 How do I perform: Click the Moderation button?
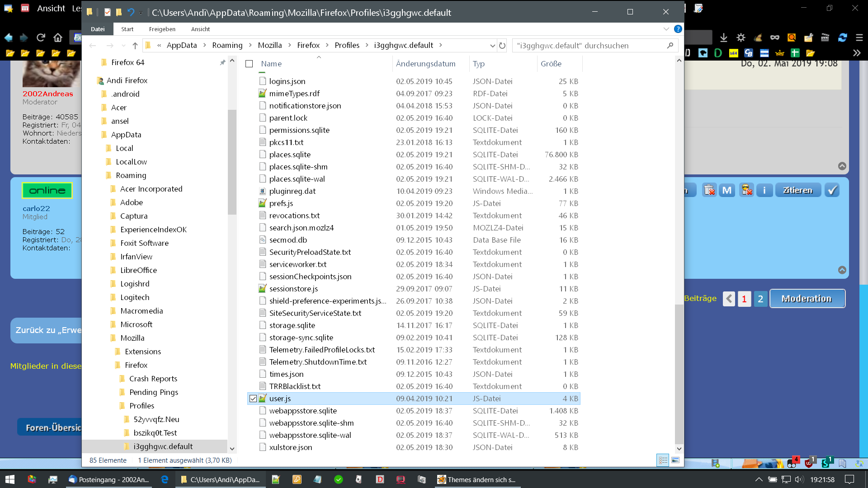(807, 299)
